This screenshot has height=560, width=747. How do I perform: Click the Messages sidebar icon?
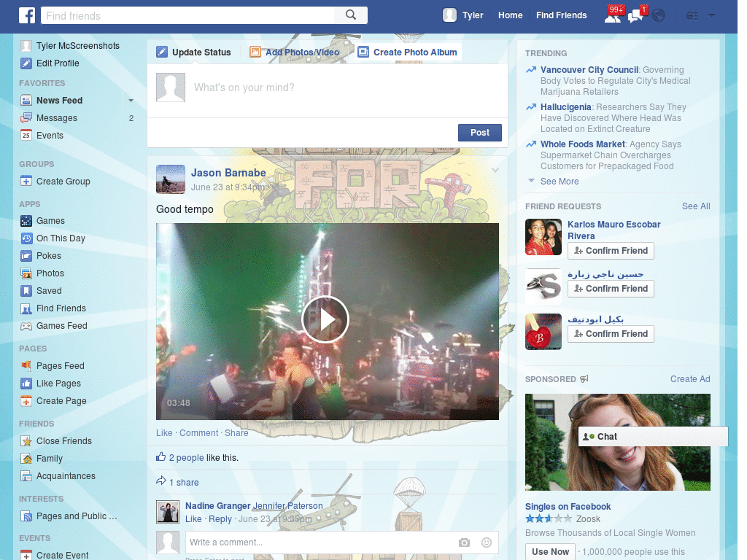pos(26,118)
